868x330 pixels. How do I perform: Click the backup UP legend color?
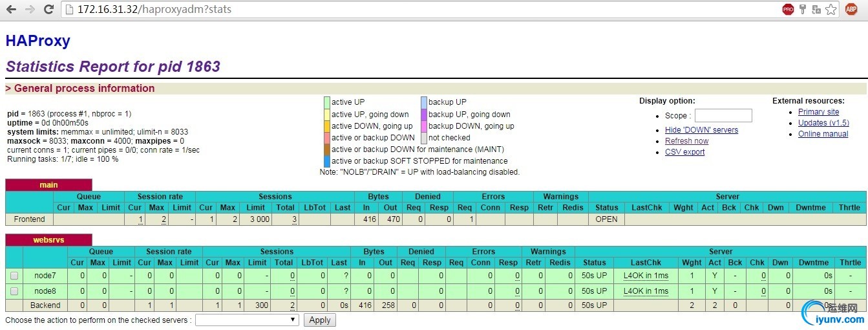(423, 102)
